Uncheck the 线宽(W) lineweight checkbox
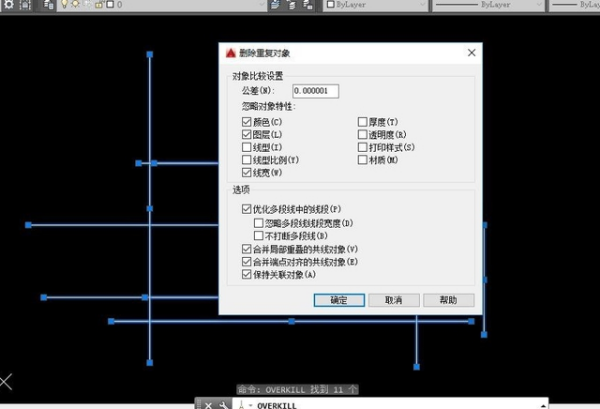600x409 pixels. pyautogui.click(x=246, y=173)
